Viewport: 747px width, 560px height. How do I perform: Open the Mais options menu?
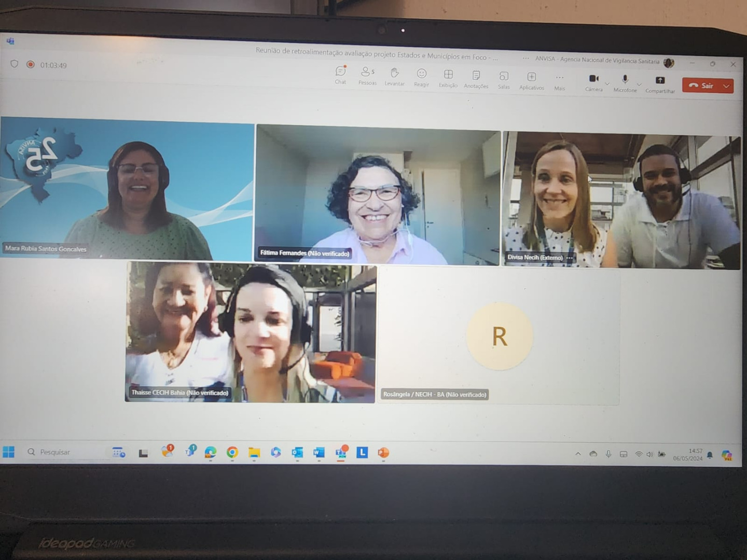(559, 82)
